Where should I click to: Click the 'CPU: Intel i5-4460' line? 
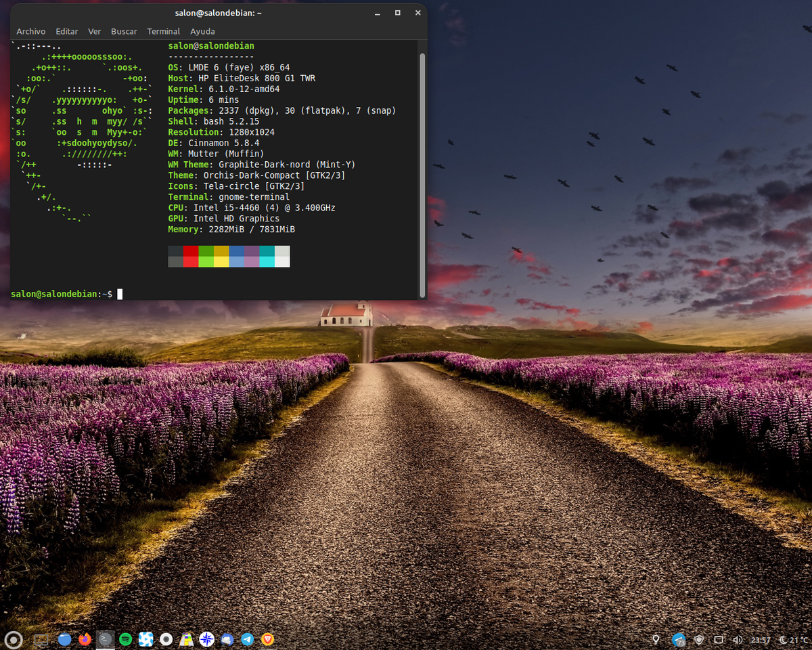coord(252,208)
